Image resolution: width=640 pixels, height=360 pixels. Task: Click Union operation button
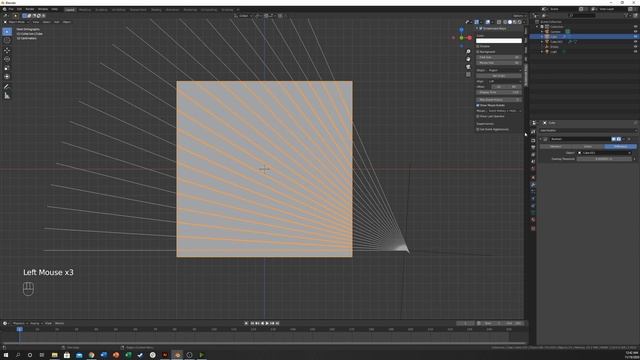coord(588,146)
